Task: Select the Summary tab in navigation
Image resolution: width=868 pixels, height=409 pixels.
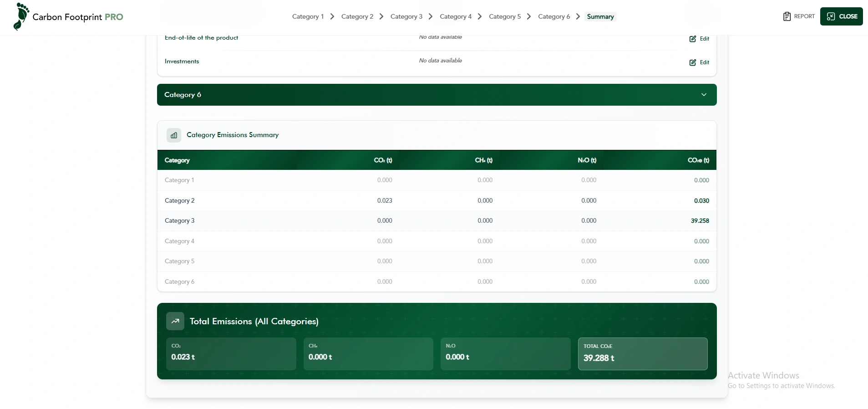Action: pyautogui.click(x=600, y=16)
